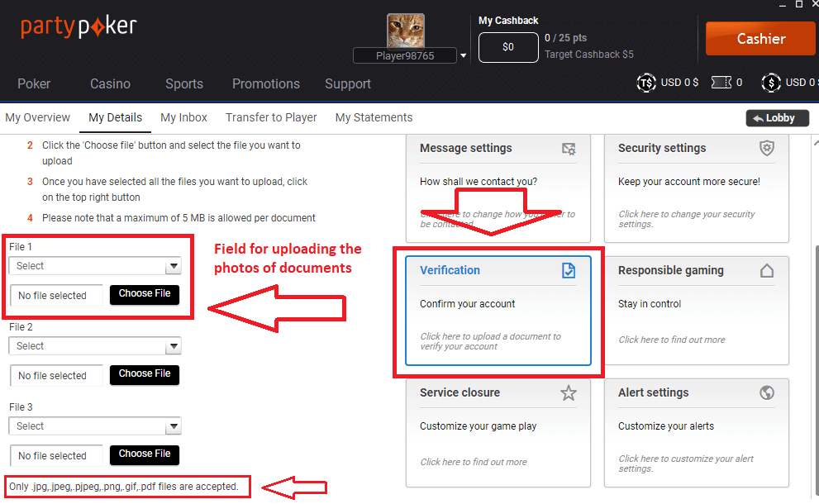This screenshot has width=819, height=504.
Task: Open the Verification card title
Action: (450, 270)
